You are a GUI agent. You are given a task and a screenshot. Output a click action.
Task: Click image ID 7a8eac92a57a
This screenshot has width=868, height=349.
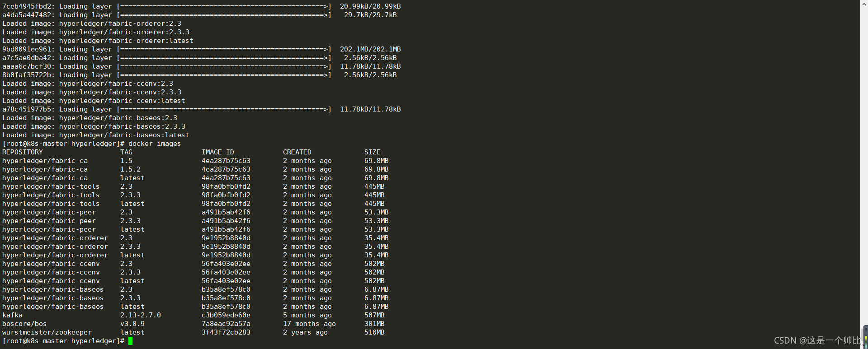pos(226,324)
